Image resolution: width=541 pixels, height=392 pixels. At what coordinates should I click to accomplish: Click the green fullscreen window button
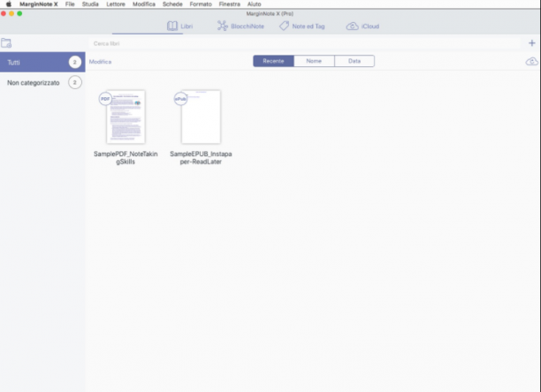click(x=19, y=13)
